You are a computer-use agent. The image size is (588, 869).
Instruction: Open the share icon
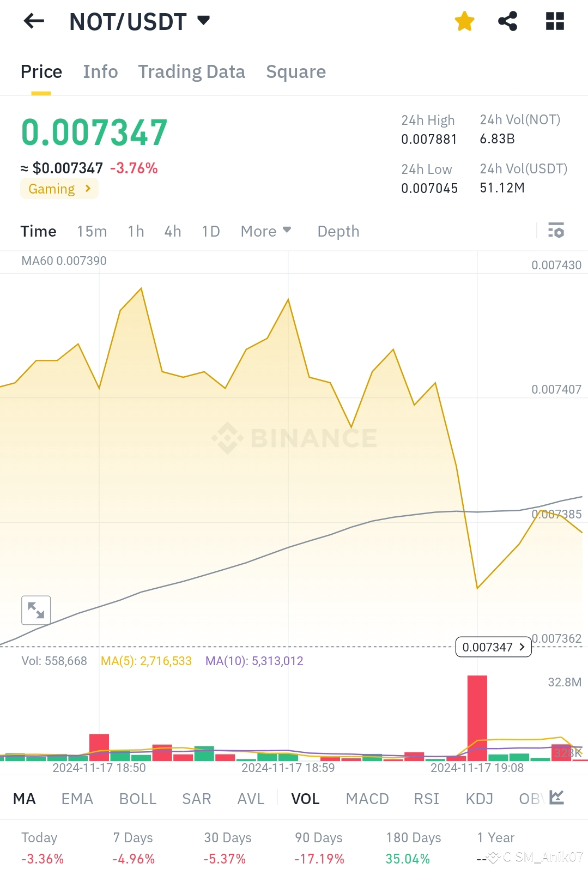click(x=508, y=21)
